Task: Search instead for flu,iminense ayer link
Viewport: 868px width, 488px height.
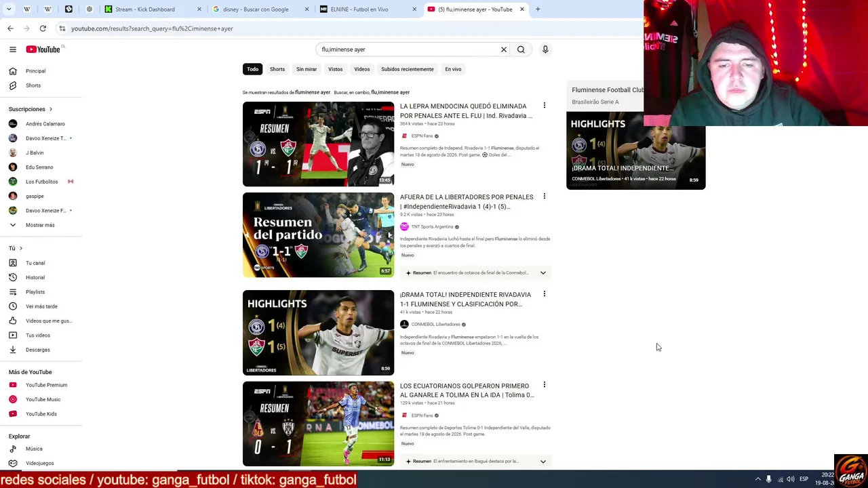Action: [391, 92]
